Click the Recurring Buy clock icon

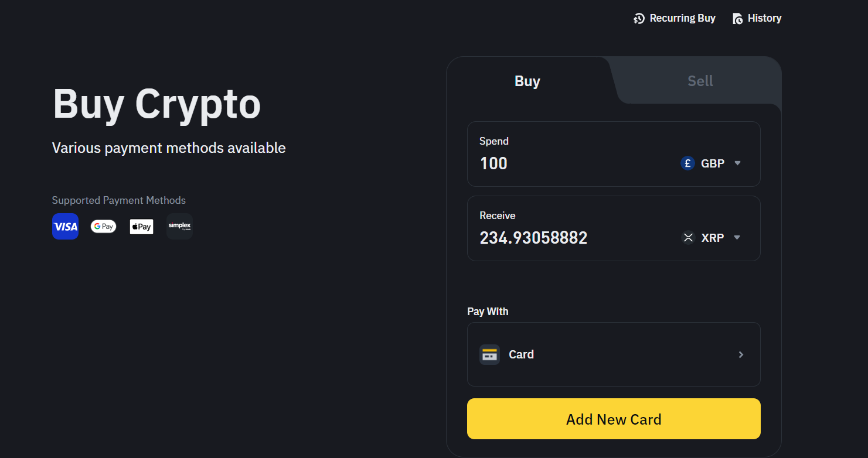click(x=639, y=18)
